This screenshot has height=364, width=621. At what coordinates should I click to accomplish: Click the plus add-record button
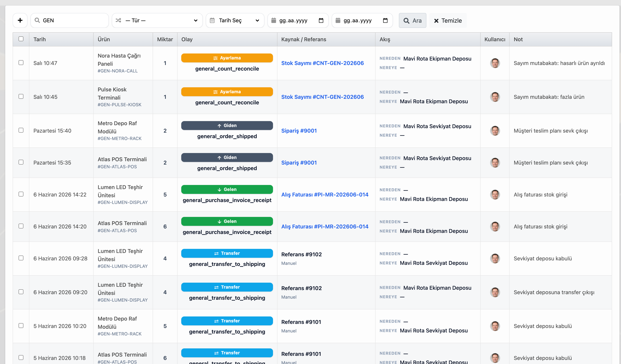(x=20, y=20)
